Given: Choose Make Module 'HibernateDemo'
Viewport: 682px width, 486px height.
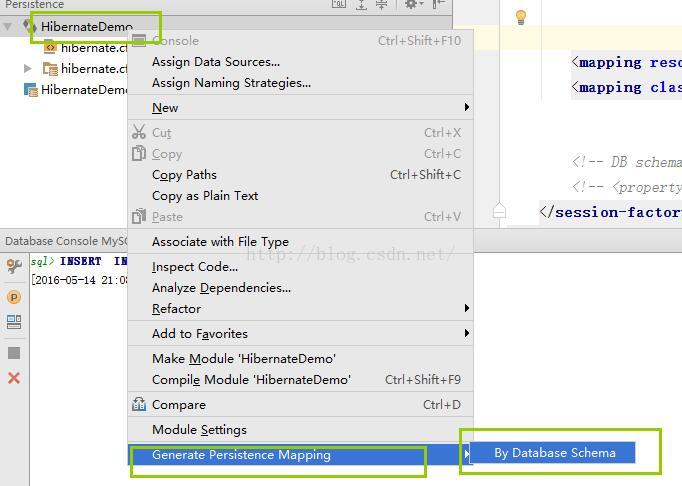Looking at the screenshot, I should pos(300,359).
